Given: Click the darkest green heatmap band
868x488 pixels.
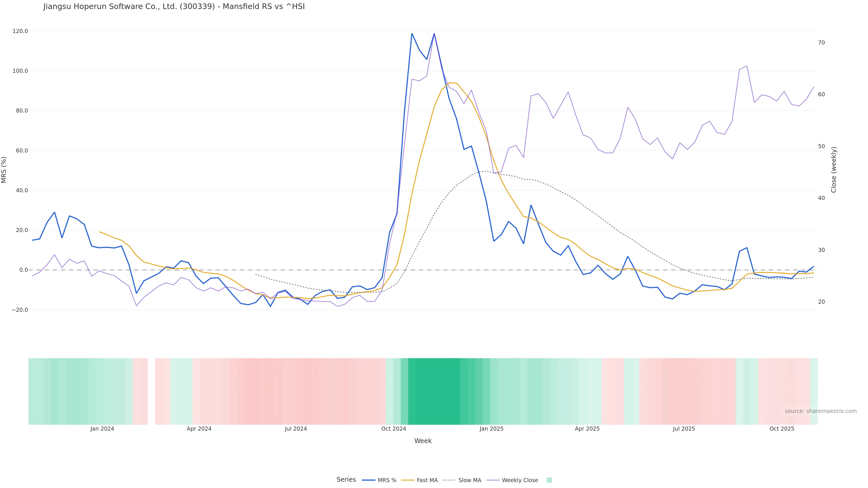Looking at the screenshot, I should click(x=434, y=391).
